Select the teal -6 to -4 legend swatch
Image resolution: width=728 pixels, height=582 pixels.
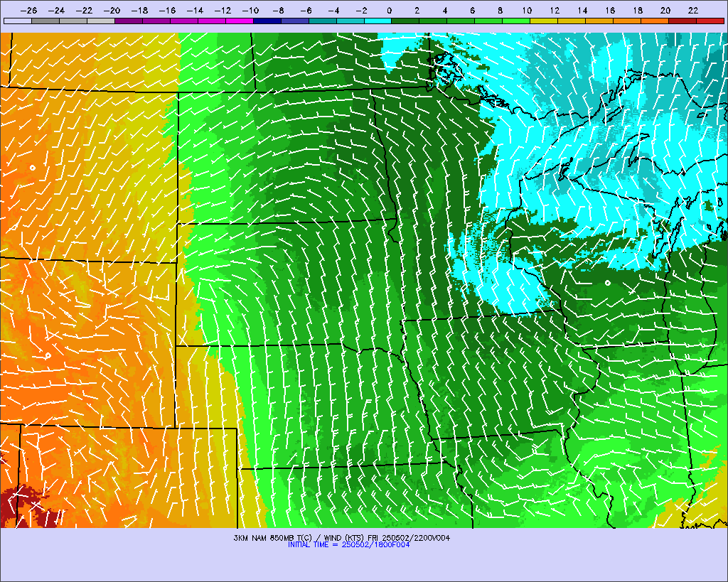click(323, 21)
